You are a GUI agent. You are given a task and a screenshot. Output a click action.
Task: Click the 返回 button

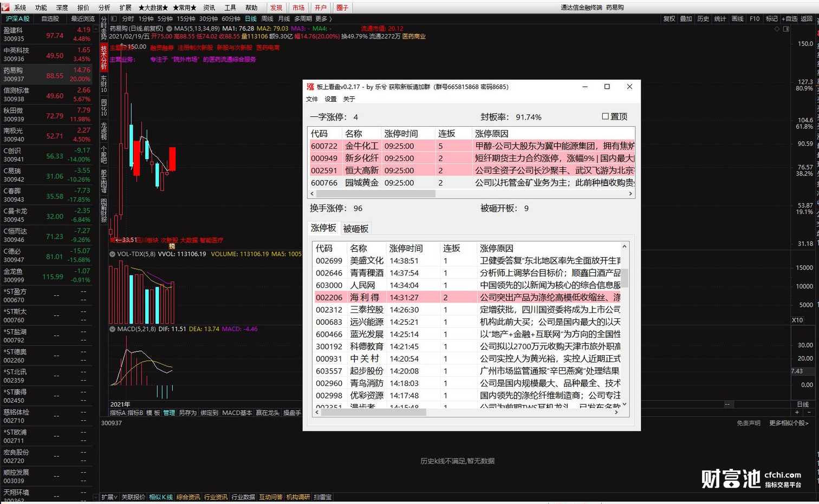807,18
